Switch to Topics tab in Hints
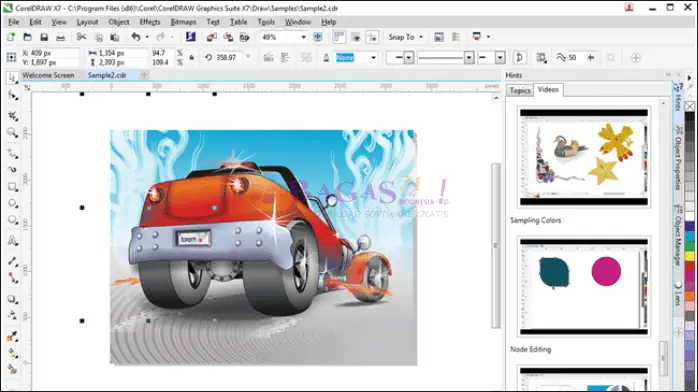Viewport: 698px width, 392px height. [519, 90]
